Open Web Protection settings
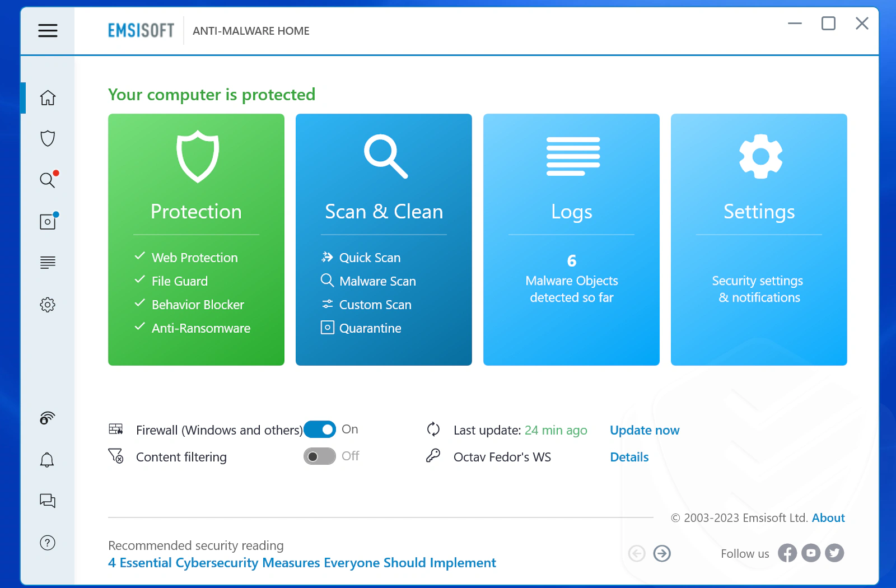This screenshot has width=896, height=588. 194,258
